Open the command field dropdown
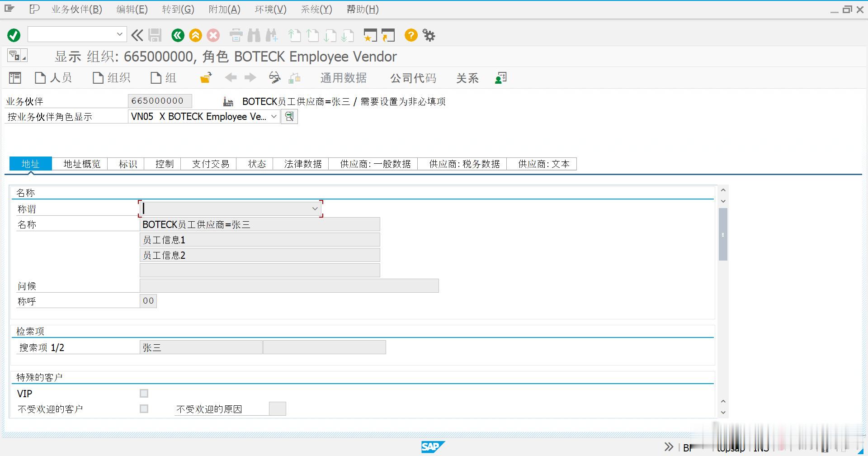Screen dimensions: 868x456 [x=119, y=34]
